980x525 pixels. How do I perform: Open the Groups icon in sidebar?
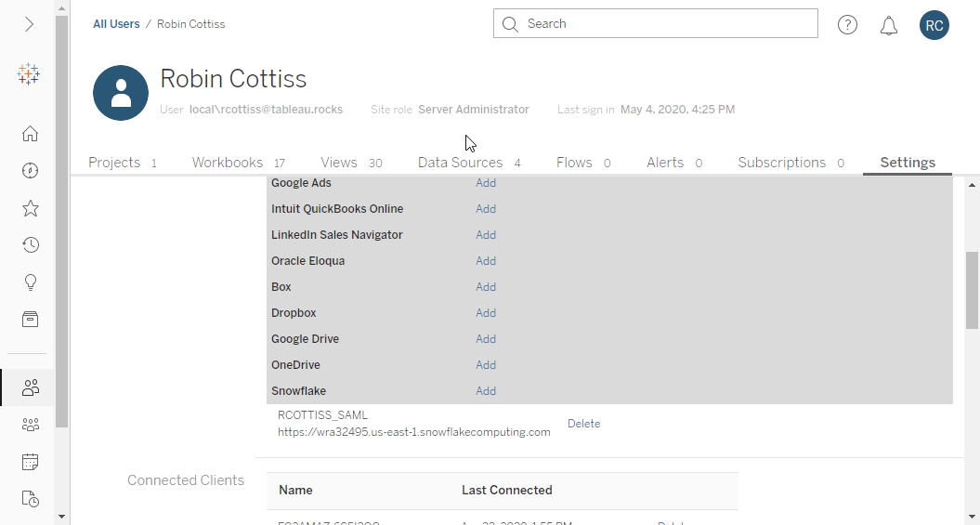[30, 425]
